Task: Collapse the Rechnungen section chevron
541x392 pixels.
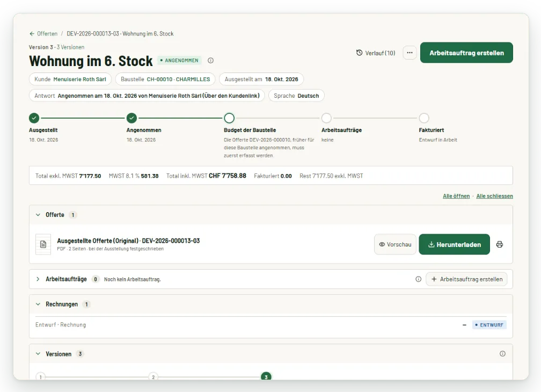Action: pyautogui.click(x=38, y=304)
